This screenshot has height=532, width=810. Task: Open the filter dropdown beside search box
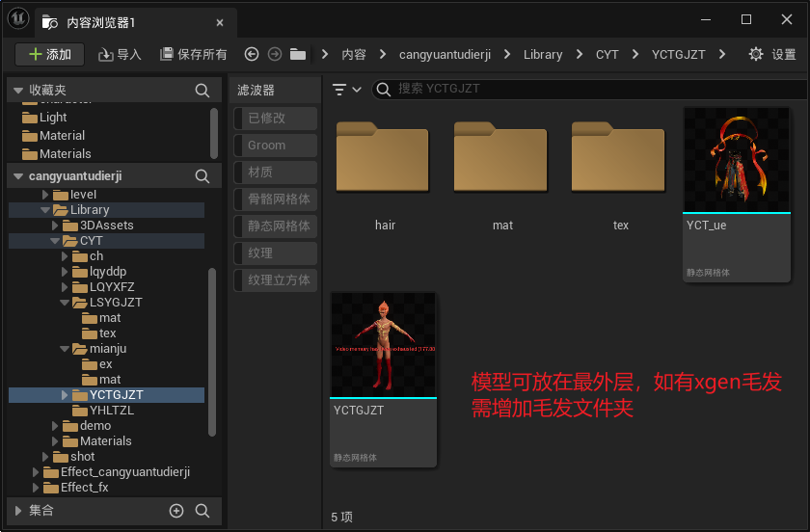pos(346,90)
